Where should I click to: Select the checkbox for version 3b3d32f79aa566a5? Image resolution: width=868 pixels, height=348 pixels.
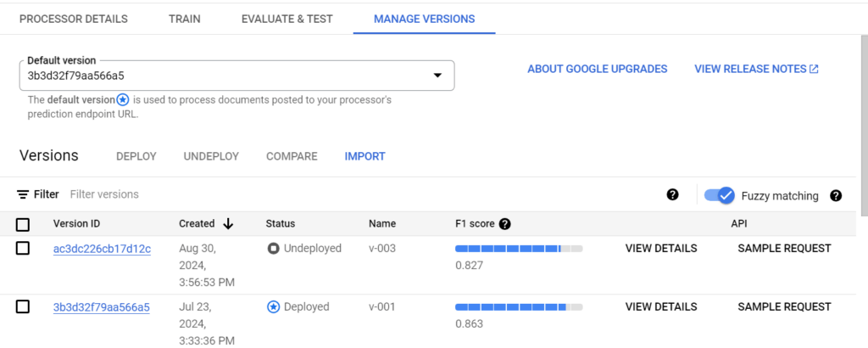pyautogui.click(x=23, y=306)
